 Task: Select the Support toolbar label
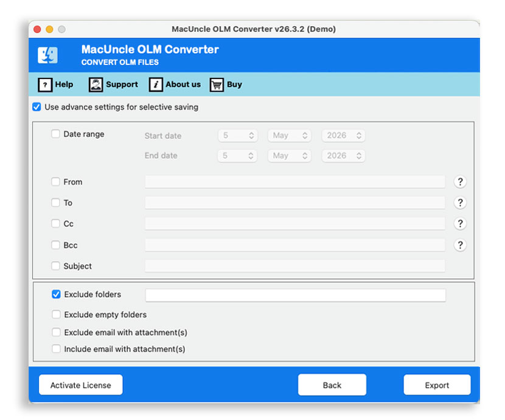122,85
